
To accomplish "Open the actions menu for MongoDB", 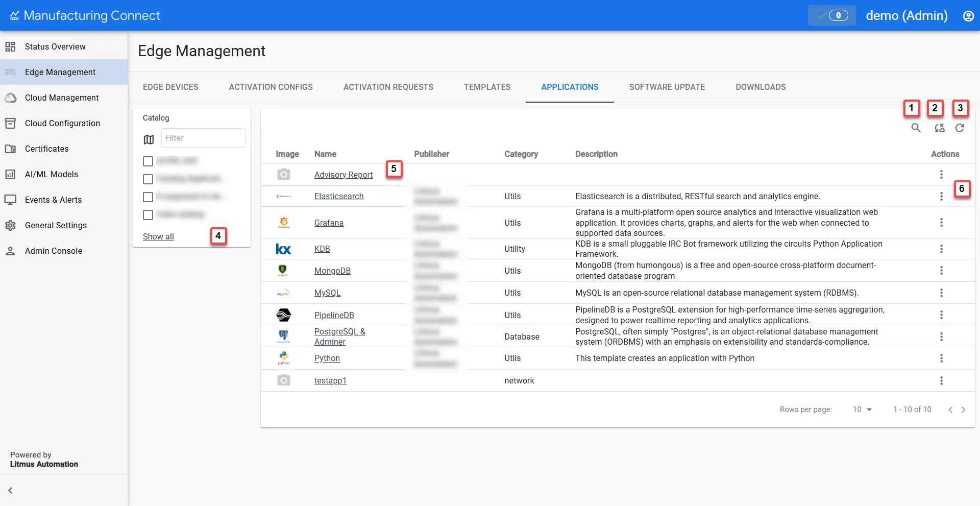I will pyautogui.click(x=941, y=271).
